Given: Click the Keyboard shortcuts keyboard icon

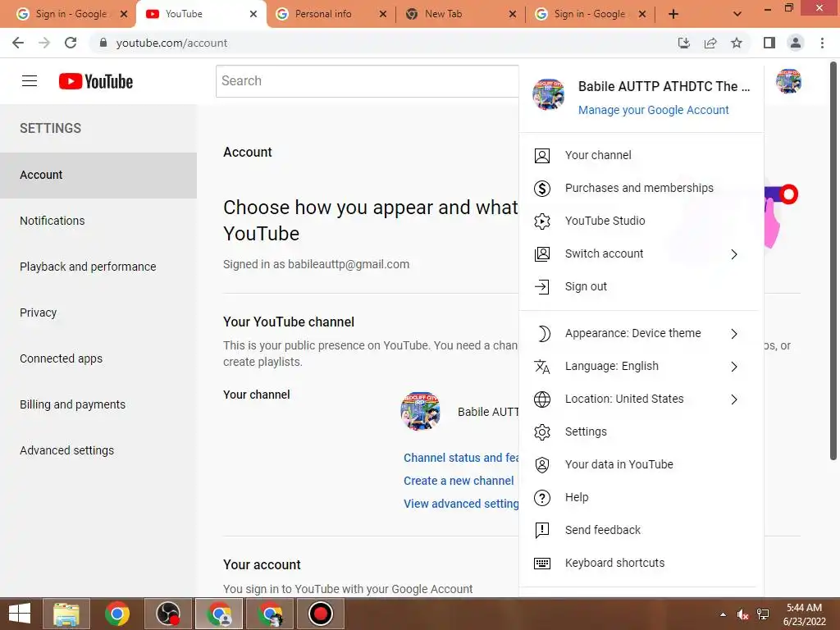Looking at the screenshot, I should click(x=542, y=563).
